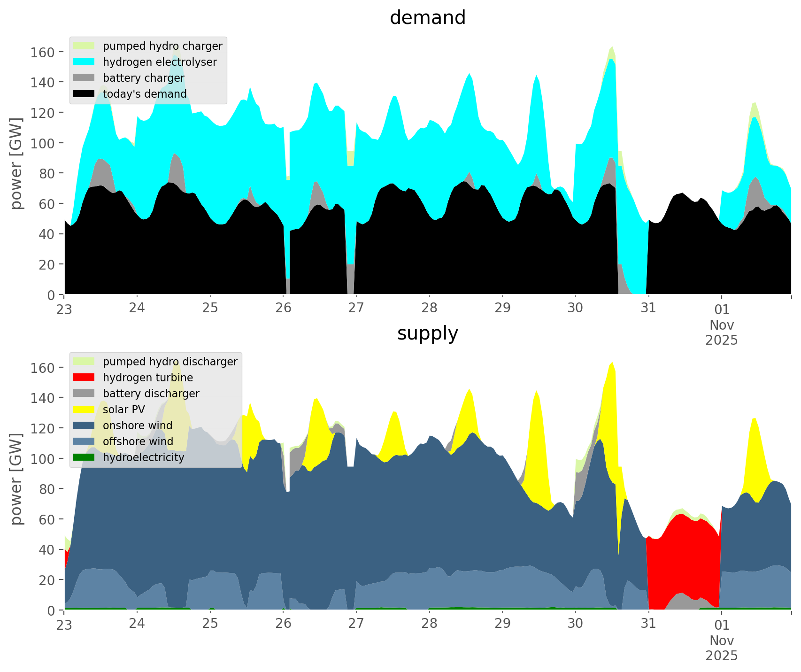The height and width of the screenshot is (672, 801).
Task: Click the red hydrogen turbine legend swatch
Action: click(84, 378)
